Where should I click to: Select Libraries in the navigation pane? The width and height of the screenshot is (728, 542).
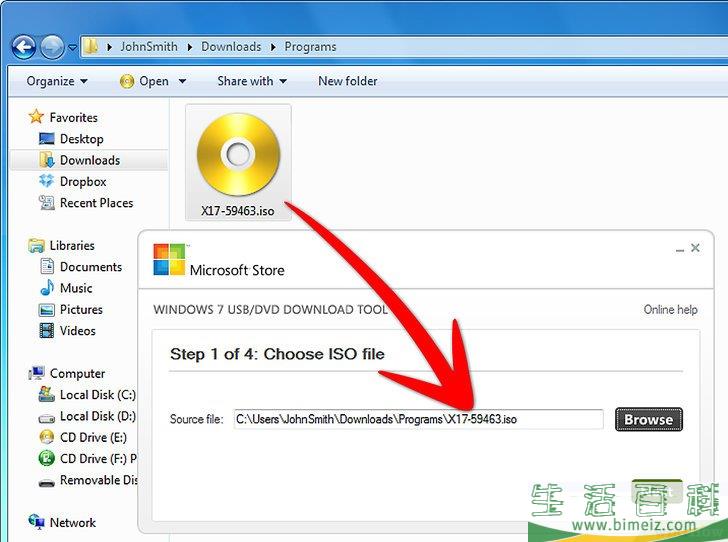[x=72, y=245]
